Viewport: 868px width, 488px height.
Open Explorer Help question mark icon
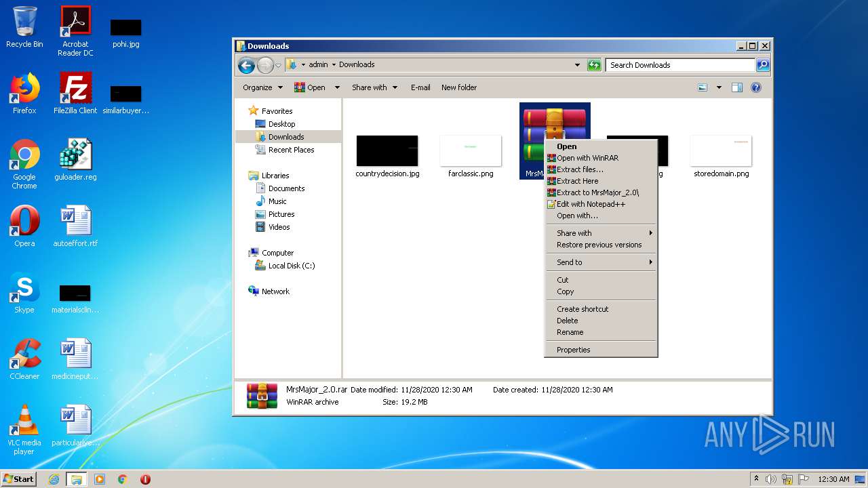[756, 87]
